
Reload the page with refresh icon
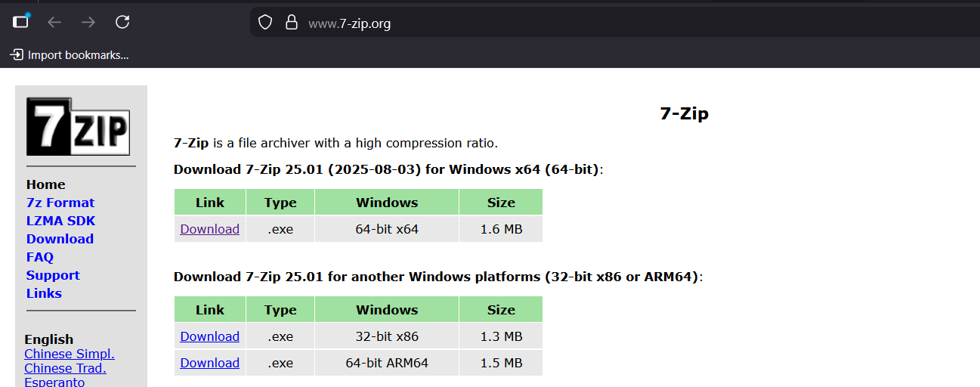coord(122,22)
